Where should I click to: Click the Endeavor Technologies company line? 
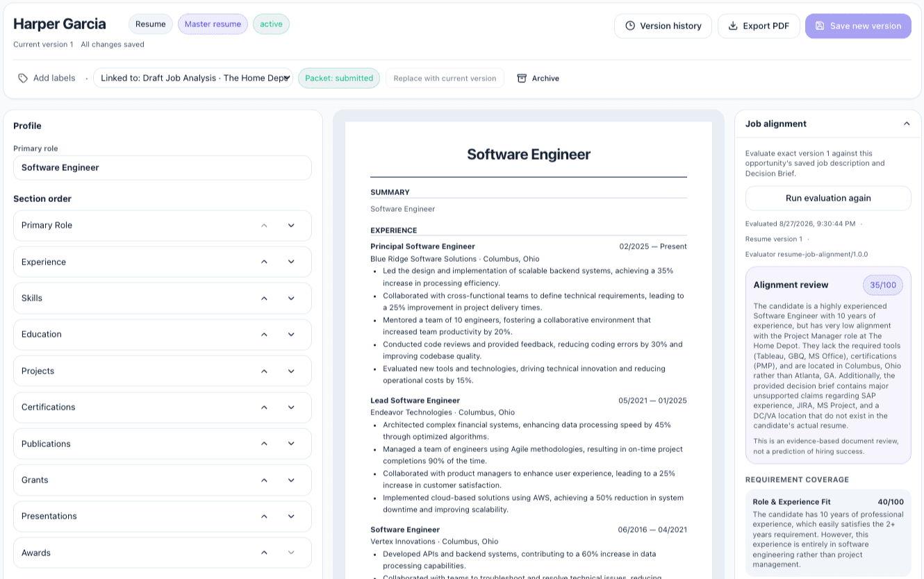[443, 412]
